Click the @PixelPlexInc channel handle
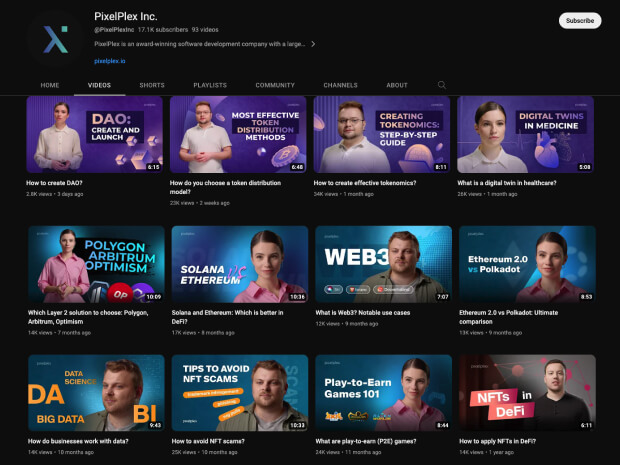The image size is (620, 465). tap(114, 30)
